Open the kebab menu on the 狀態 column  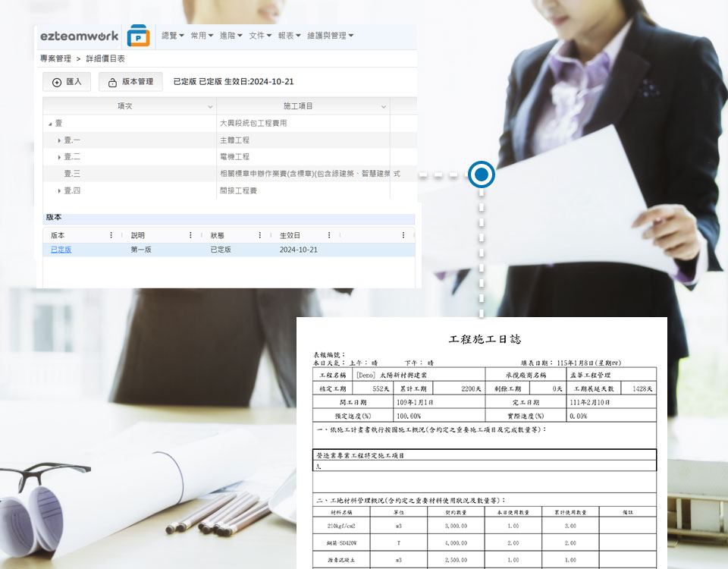click(259, 235)
